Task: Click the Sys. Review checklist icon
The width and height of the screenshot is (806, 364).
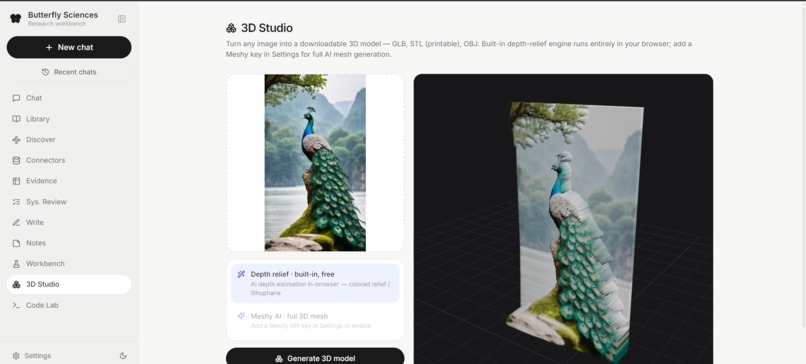Action: 16,202
